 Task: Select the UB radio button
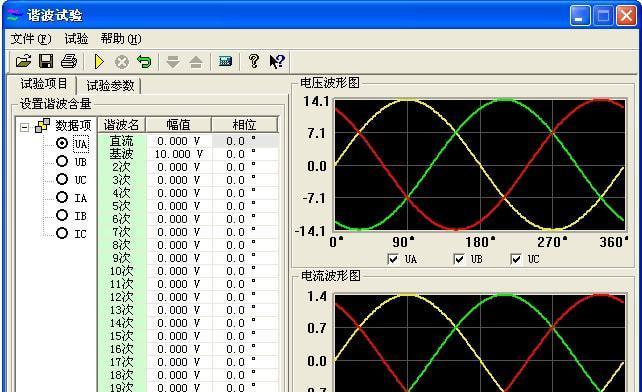click(x=62, y=161)
